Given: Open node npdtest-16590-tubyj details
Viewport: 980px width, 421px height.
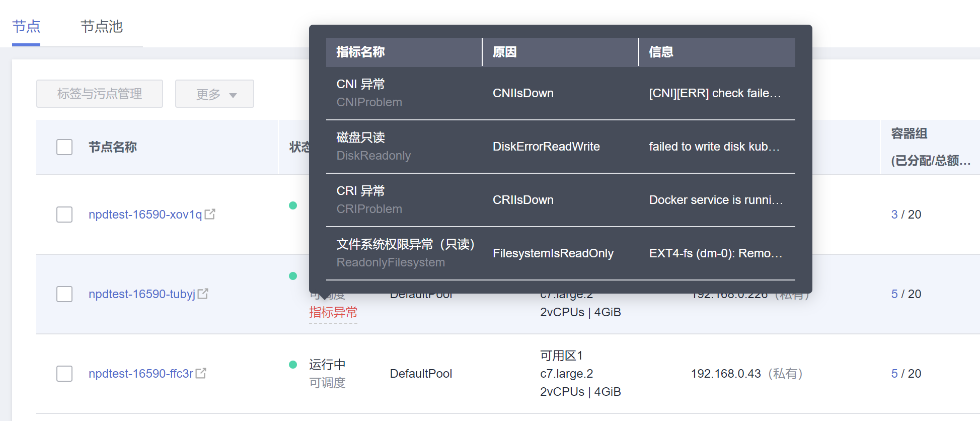Looking at the screenshot, I should tap(141, 294).
